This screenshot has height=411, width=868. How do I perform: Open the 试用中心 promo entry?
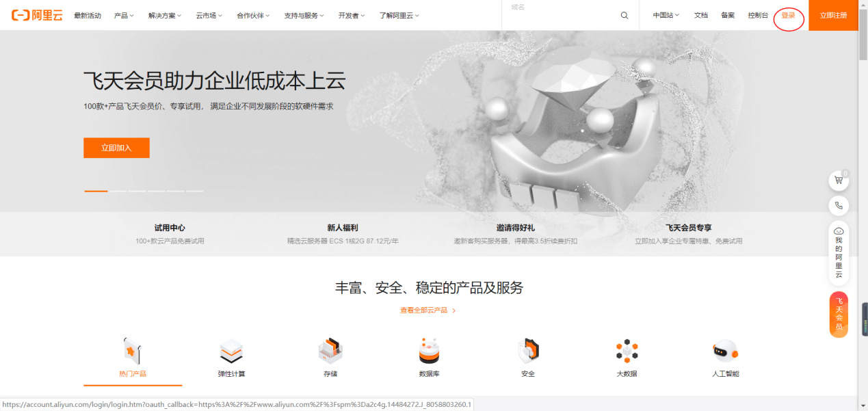170,234
